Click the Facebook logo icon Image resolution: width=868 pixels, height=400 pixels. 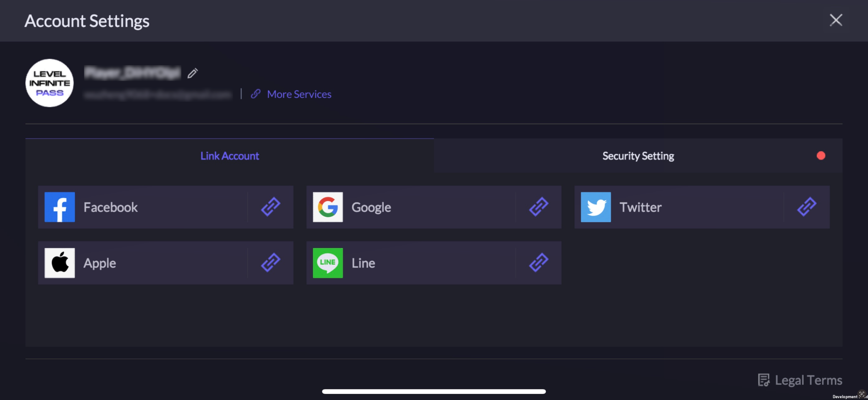tap(60, 207)
